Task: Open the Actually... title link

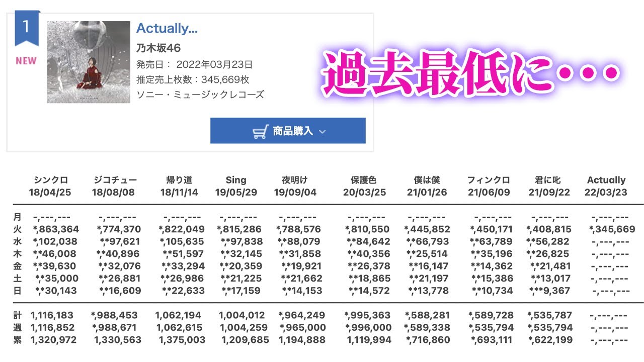Action: coord(167,29)
